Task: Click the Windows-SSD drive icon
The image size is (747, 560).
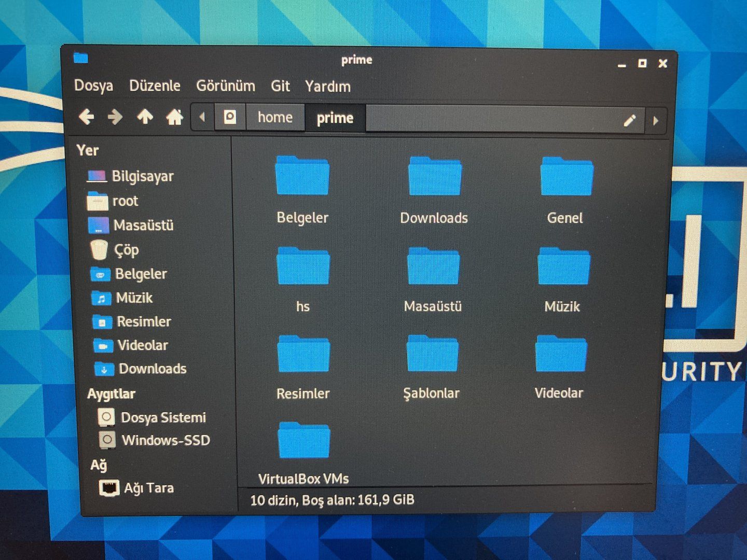Action: tap(107, 440)
